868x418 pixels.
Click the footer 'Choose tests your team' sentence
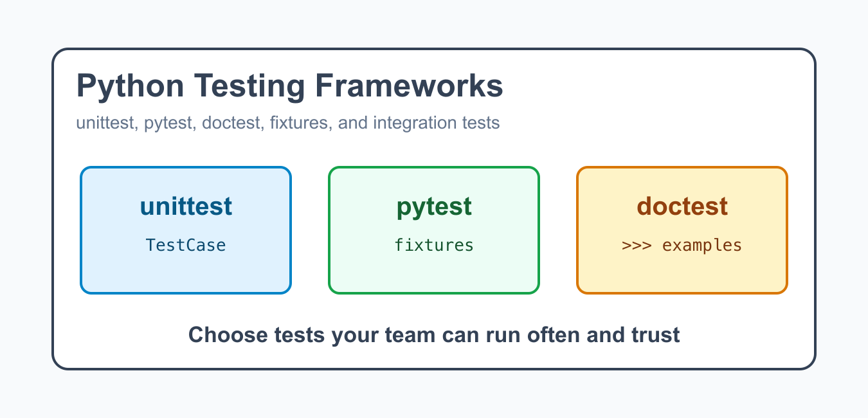point(434,335)
